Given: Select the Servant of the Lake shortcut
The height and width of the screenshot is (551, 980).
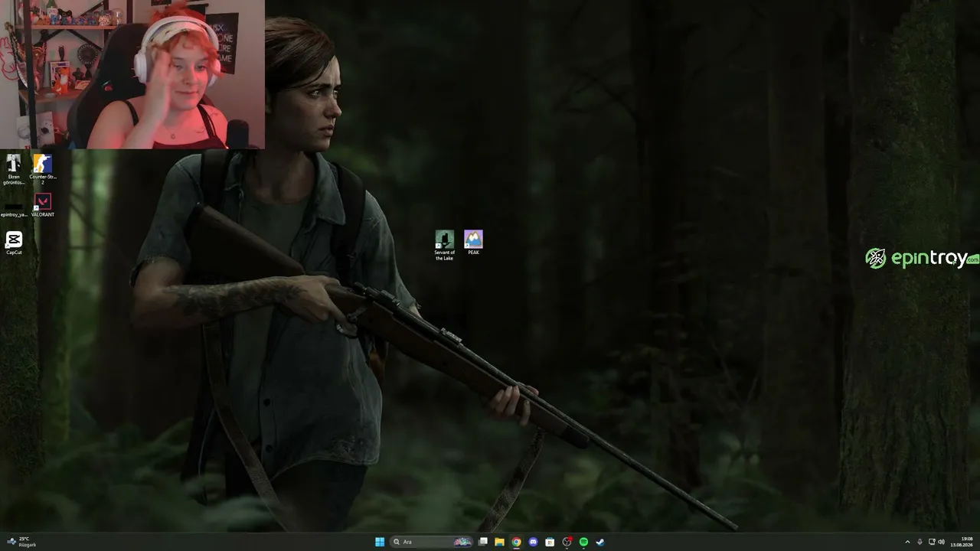Looking at the screenshot, I should tap(444, 245).
